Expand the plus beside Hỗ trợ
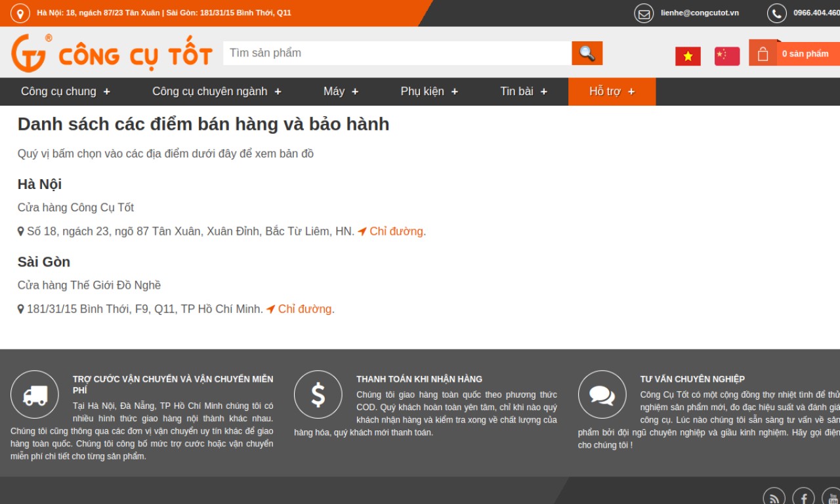The height and width of the screenshot is (504, 840). click(x=631, y=92)
